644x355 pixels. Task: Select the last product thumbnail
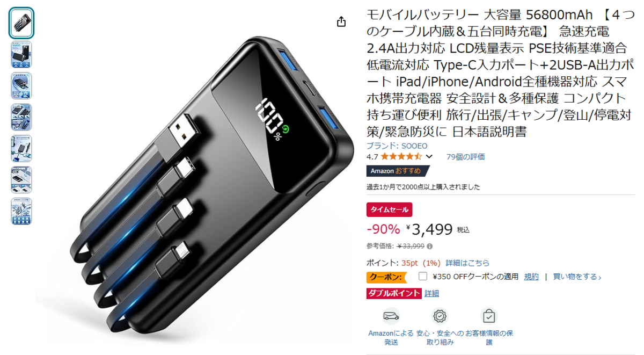pyautogui.click(x=21, y=211)
